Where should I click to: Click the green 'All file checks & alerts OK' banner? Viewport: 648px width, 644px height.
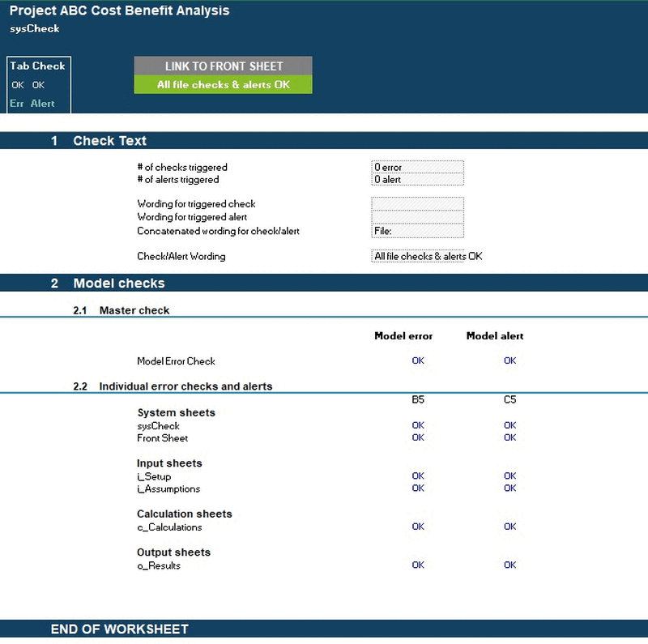click(223, 84)
